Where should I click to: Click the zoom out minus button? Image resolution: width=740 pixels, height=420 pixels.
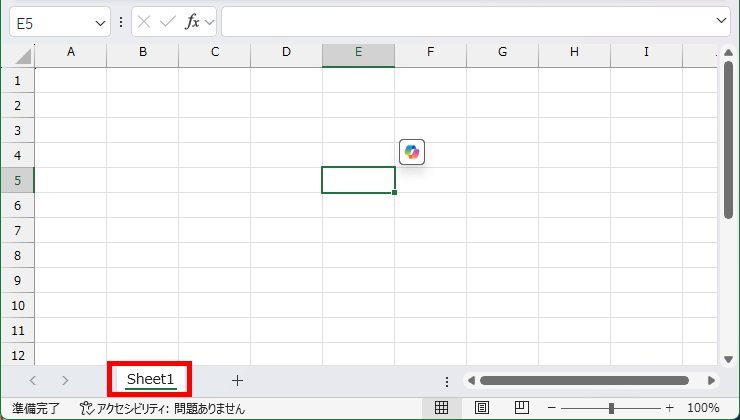tap(552, 408)
